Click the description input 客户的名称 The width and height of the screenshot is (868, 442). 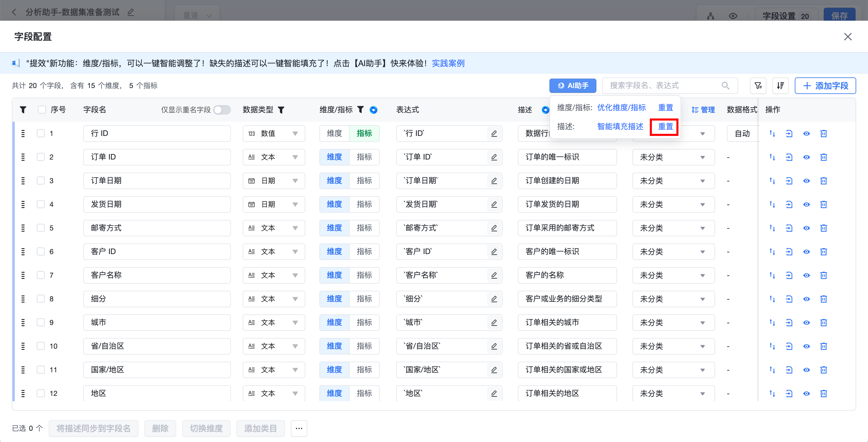(567, 275)
